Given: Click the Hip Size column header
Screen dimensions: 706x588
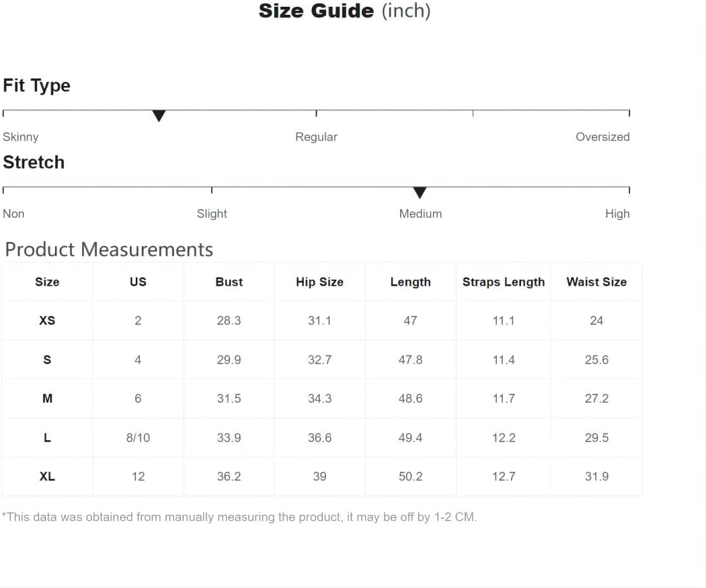Looking at the screenshot, I should point(319,282).
